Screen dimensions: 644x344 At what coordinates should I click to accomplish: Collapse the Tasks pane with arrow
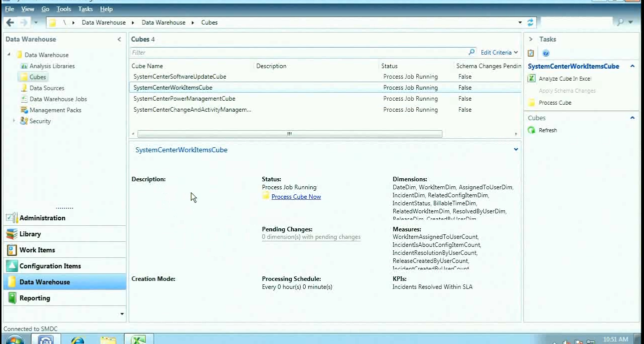[x=531, y=39]
